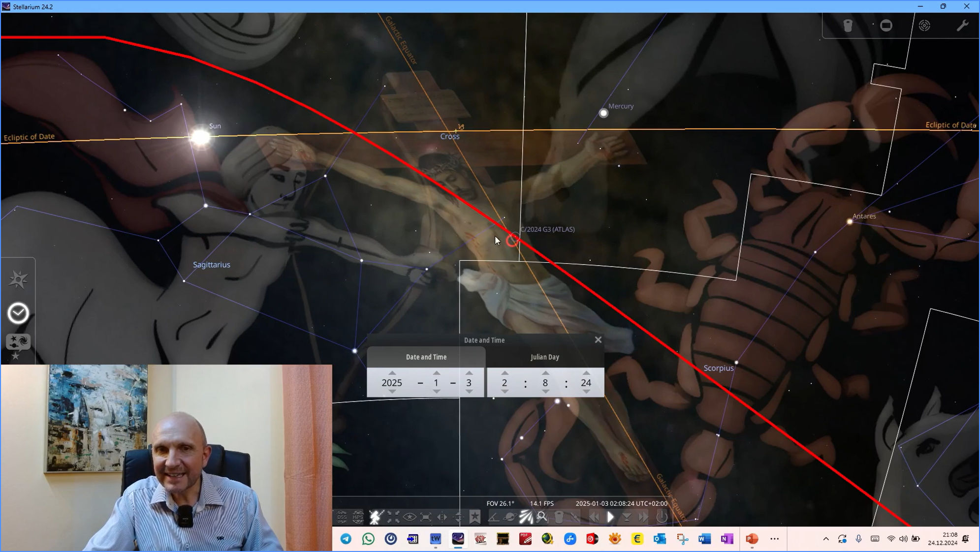The height and width of the screenshot is (552, 980).
Task: Select ocular view icon at top right
Action: click(x=848, y=26)
